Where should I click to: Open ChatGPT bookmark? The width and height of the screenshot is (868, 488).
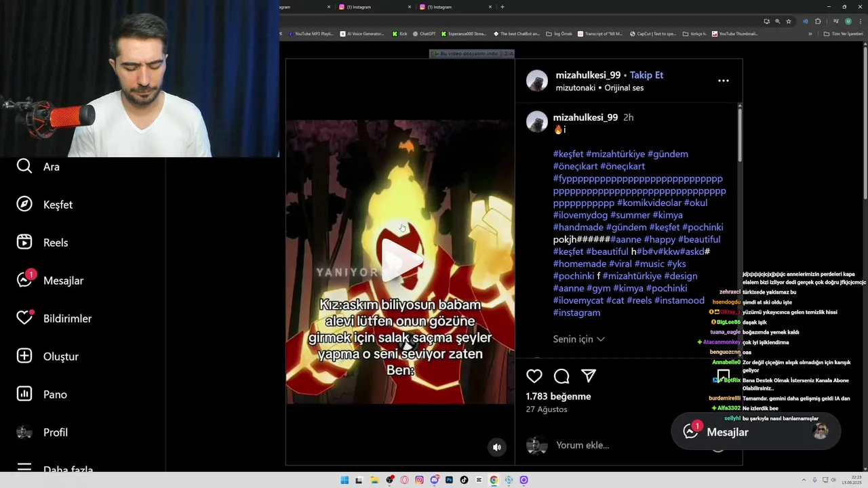pos(425,34)
